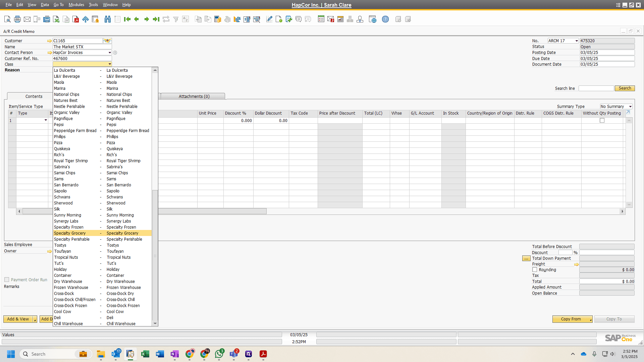Click the Launch Application arrow icon
Screen dimensions: 644x362
click(86, 19)
